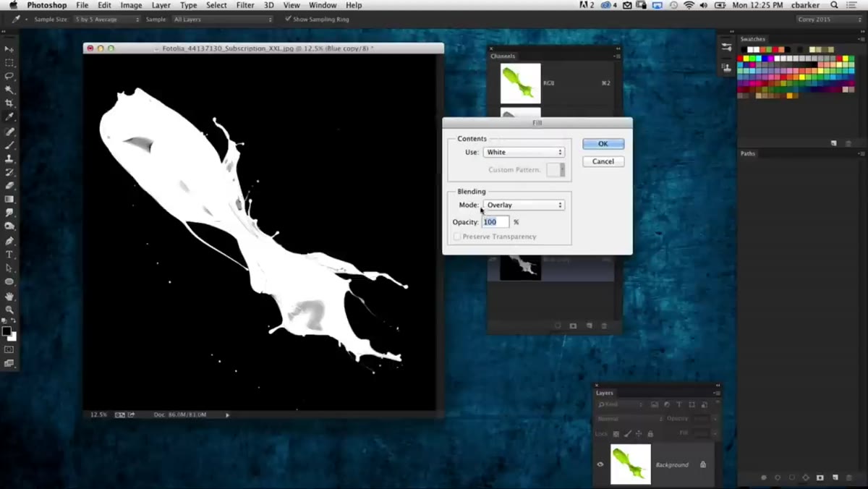This screenshot has height=489, width=868.
Task: Open Clone Source collapsed panel icon
Action: (726, 67)
